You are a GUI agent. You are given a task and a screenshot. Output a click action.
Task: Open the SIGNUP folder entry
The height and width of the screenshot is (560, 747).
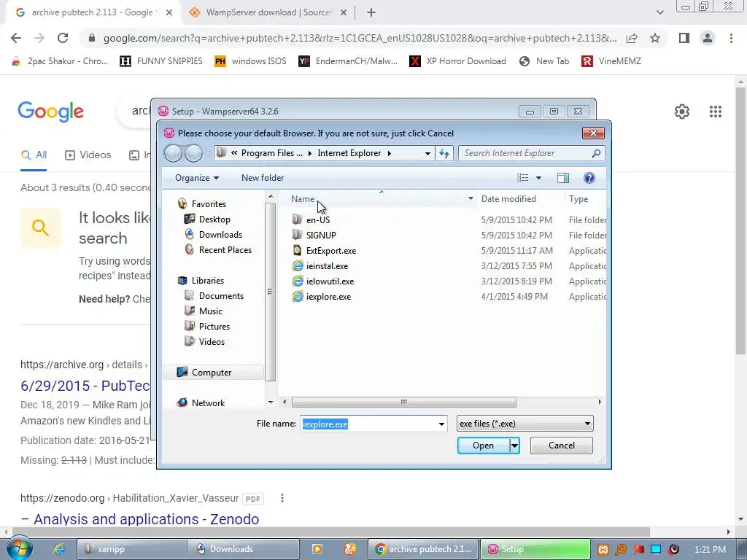pyautogui.click(x=321, y=236)
